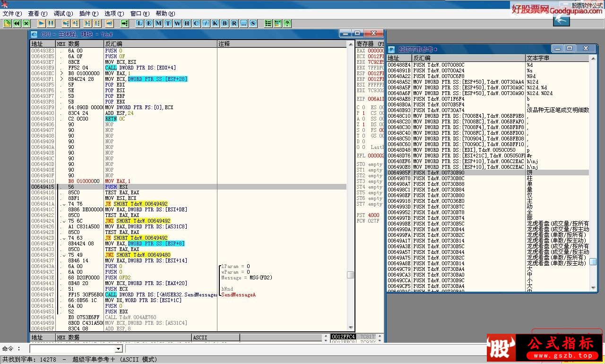The height and width of the screenshot is (364, 605).
Task: Click the 命令 command input field
Action: (x=72, y=349)
